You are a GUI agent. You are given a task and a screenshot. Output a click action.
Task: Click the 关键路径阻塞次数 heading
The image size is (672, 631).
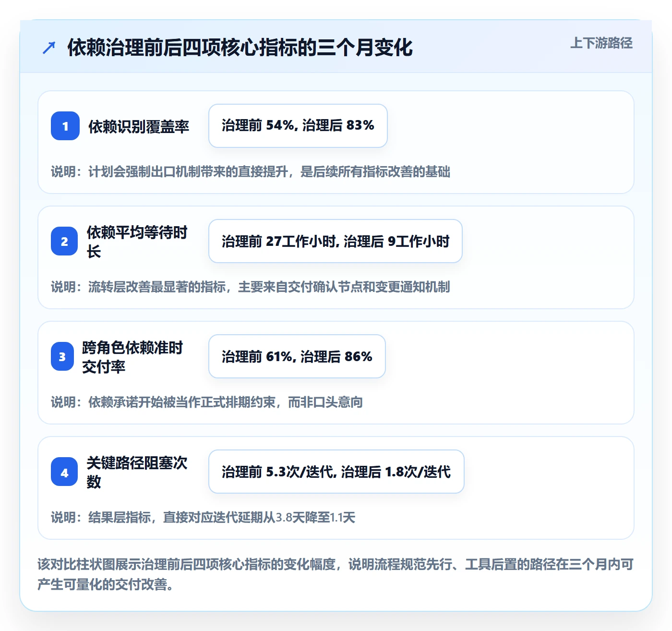(x=137, y=472)
